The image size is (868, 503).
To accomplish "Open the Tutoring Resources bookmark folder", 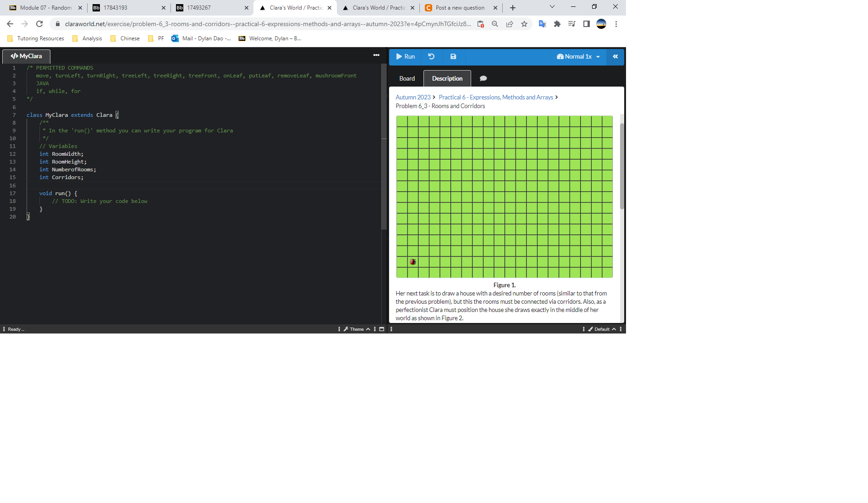I will 36,38.
